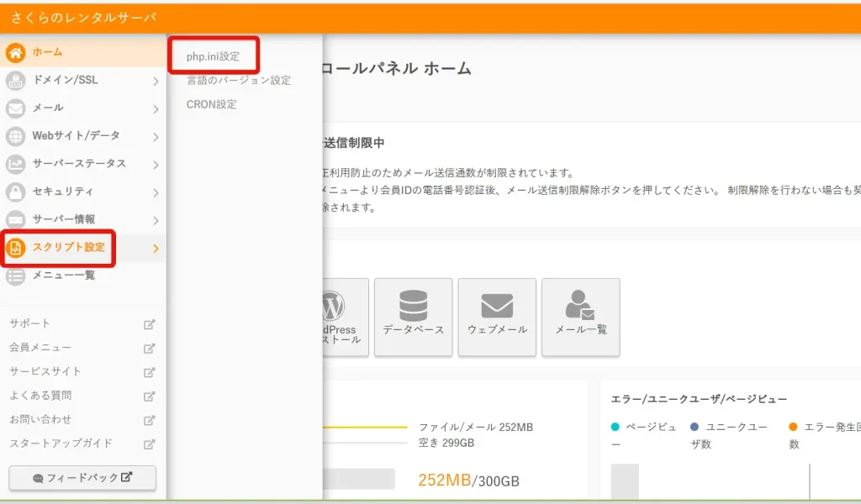Collapse the スクリプト設定 orange chevron
The image size is (861, 504).
156,249
